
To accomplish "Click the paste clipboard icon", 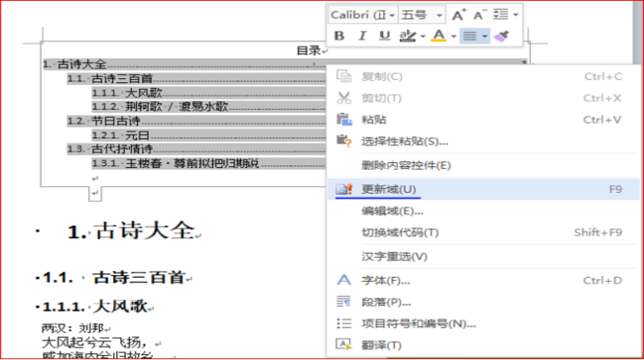I will (344, 120).
